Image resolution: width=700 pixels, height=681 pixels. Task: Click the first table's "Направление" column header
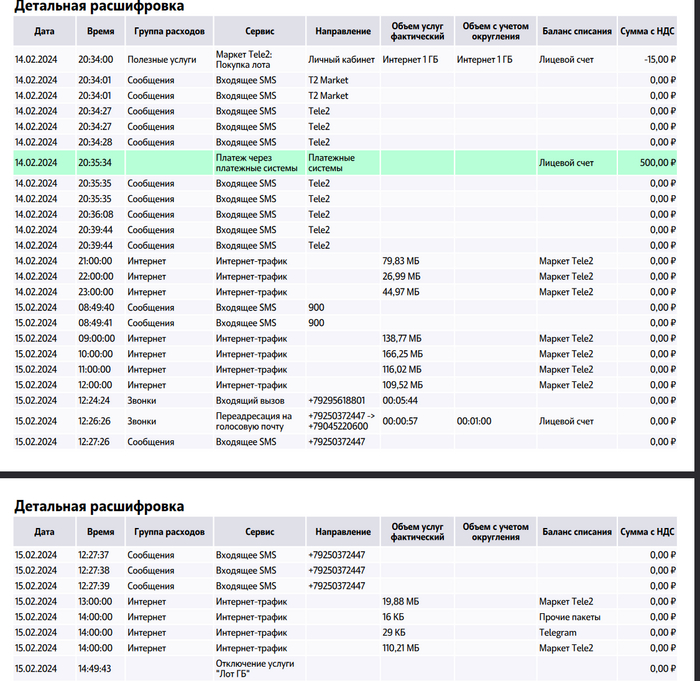tap(343, 31)
